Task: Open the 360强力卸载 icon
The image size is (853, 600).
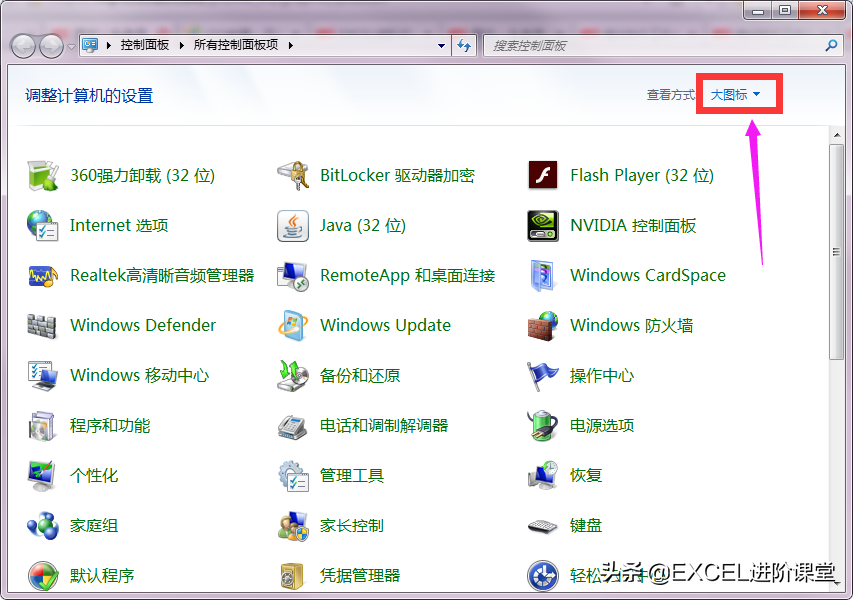Action: pos(42,175)
